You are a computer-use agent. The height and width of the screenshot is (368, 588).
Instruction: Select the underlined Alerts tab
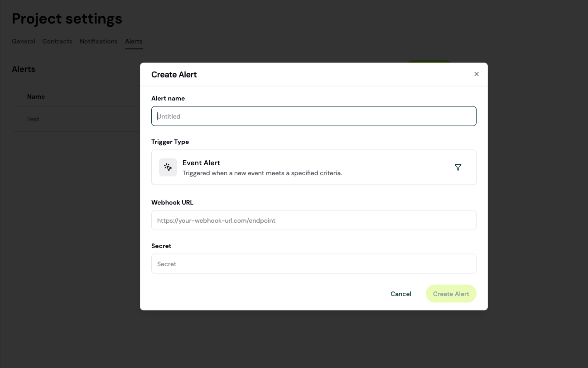(x=134, y=41)
